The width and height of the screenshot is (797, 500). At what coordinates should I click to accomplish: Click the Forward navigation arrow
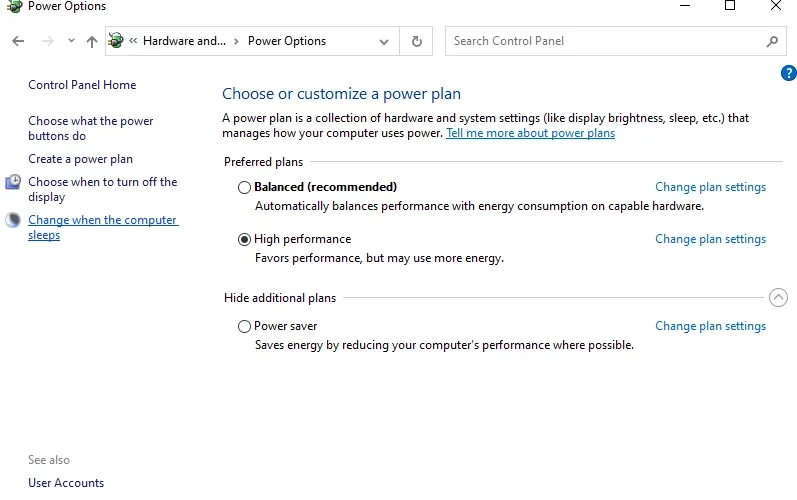pos(47,41)
